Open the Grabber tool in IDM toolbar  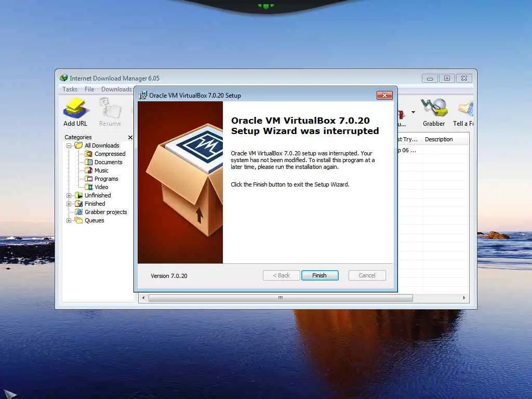click(x=434, y=112)
